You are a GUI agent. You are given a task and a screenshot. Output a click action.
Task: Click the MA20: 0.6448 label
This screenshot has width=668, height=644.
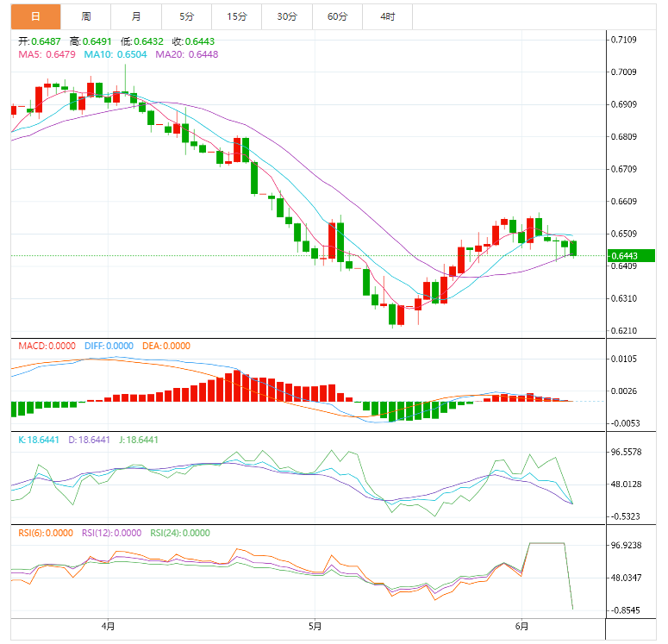coord(186,54)
